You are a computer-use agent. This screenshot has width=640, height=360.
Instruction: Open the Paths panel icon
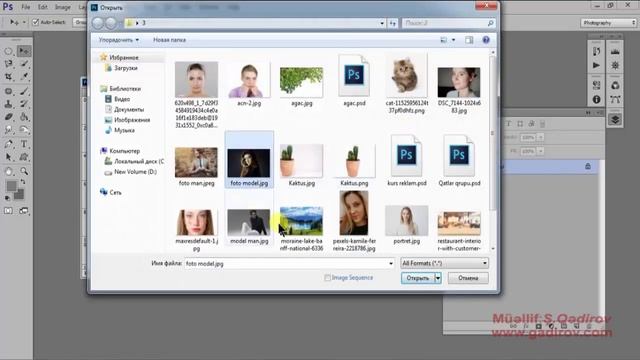click(615, 99)
